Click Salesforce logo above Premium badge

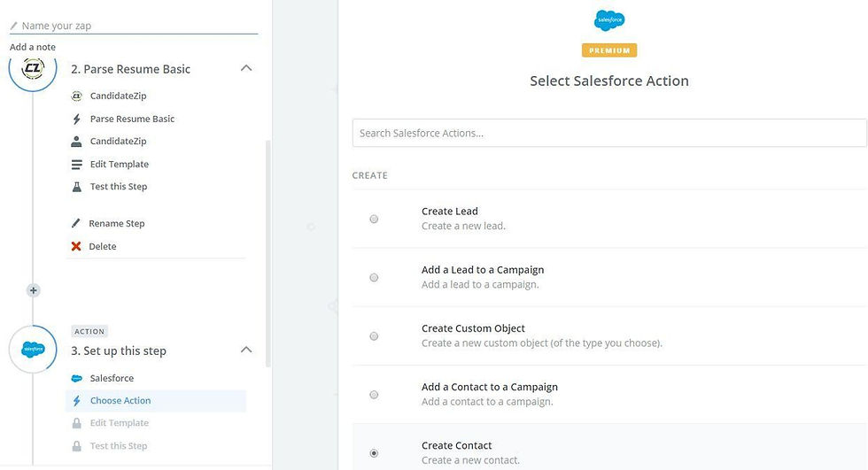[609, 20]
